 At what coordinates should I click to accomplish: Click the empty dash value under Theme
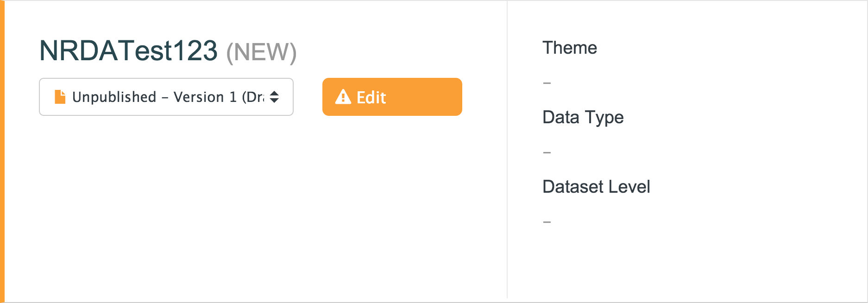pos(547,83)
